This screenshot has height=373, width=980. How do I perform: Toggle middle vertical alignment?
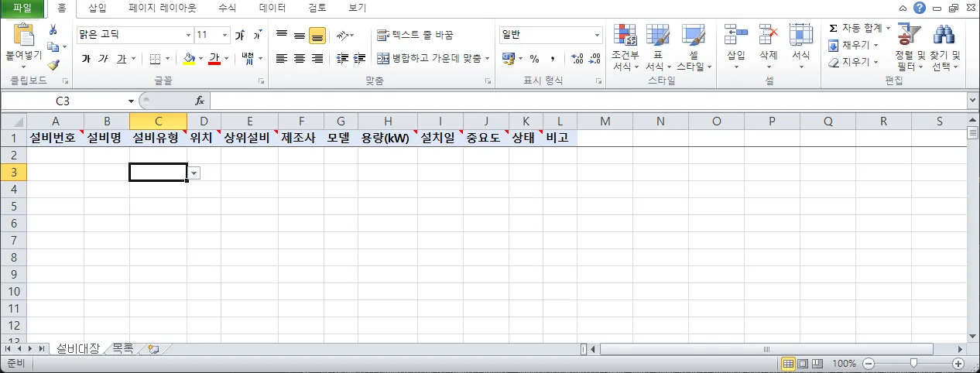click(x=300, y=36)
